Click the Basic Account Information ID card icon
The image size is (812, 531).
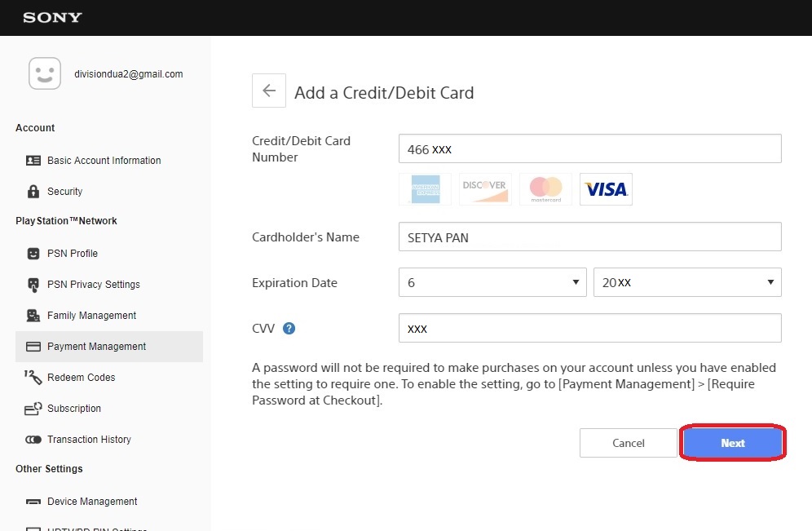pyautogui.click(x=33, y=161)
